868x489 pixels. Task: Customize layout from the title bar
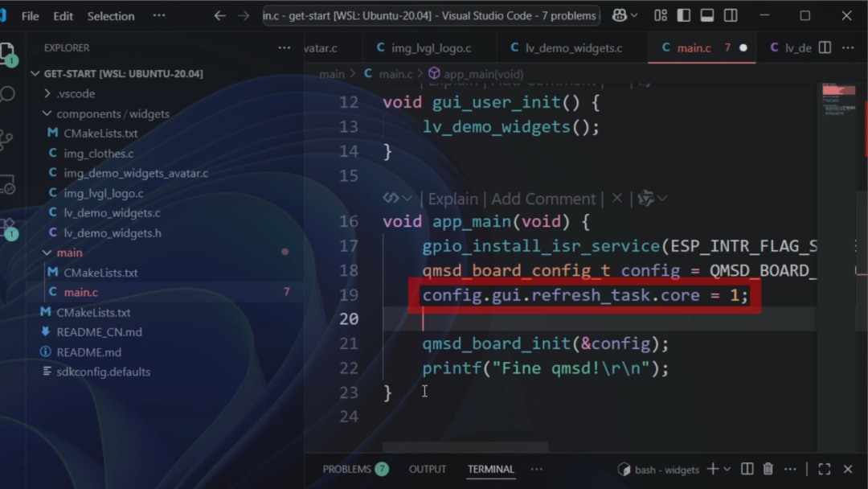point(661,16)
